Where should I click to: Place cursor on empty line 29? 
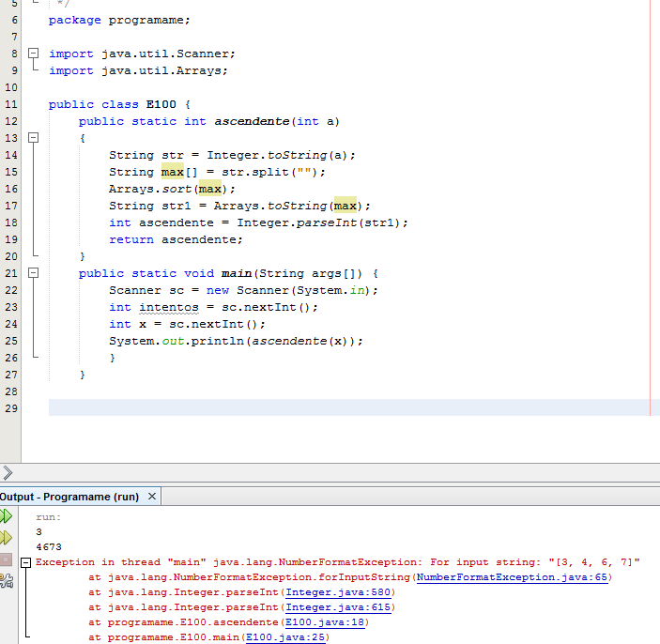click(x=282, y=407)
